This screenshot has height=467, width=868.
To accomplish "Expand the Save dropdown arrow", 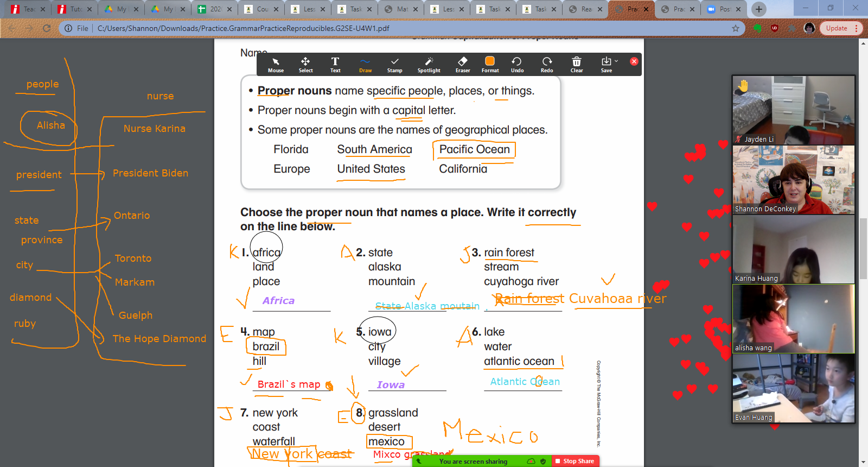I will [616, 61].
